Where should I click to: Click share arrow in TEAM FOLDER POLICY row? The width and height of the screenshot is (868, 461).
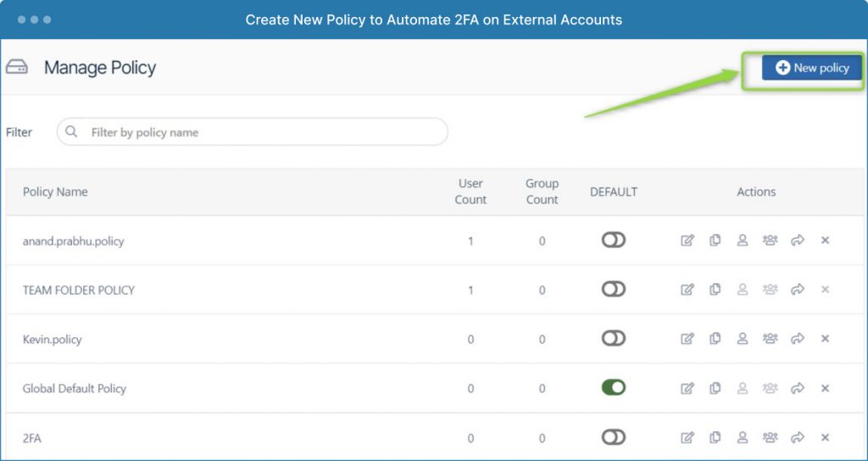tap(798, 290)
